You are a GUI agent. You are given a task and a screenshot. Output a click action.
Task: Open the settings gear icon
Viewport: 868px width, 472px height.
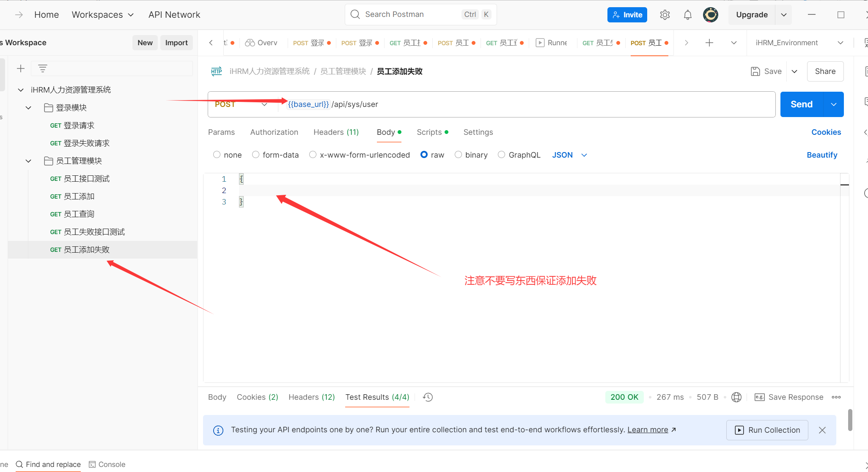coord(665,15)
